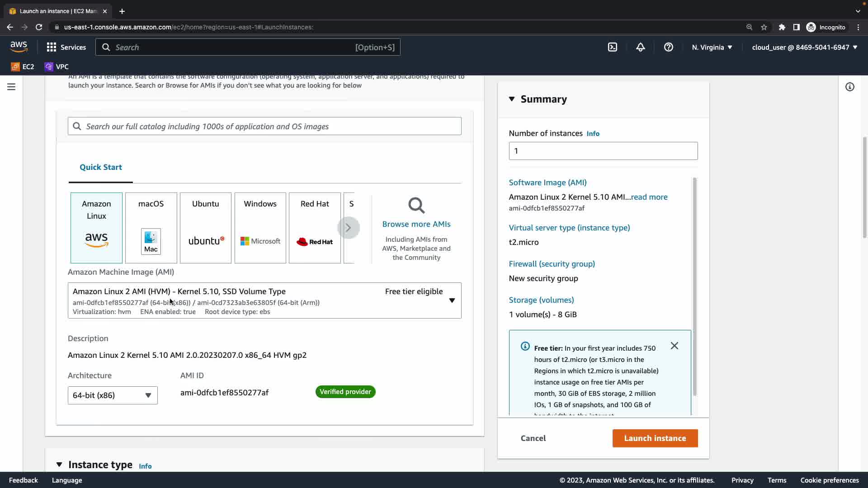Image resolution: width=868 pixels, height=488 pixels.
Task: Collapse the Summary section
Action: tap(512, 99)
